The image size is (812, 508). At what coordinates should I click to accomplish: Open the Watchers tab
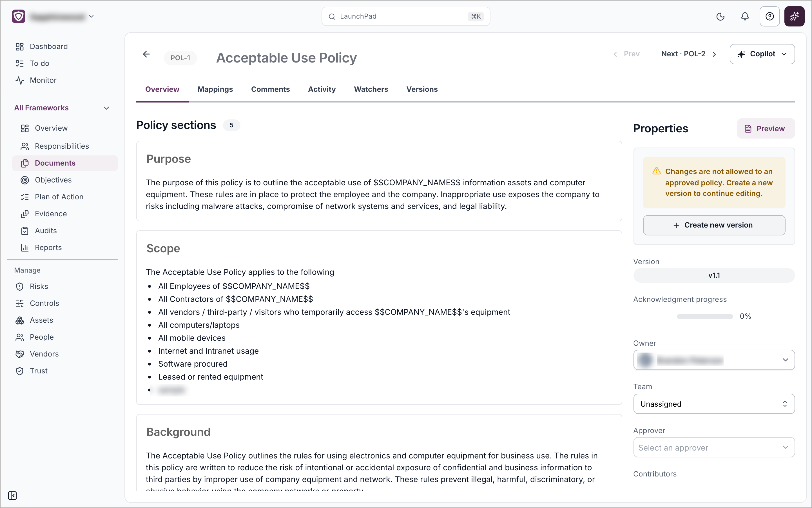[x=371, y=89]
